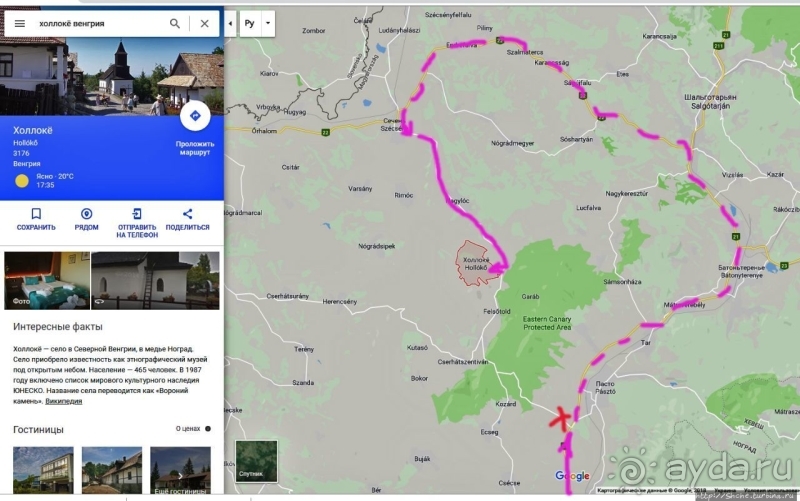
Task: Switch to Спутник satellite view
Action: click(249, 461)
